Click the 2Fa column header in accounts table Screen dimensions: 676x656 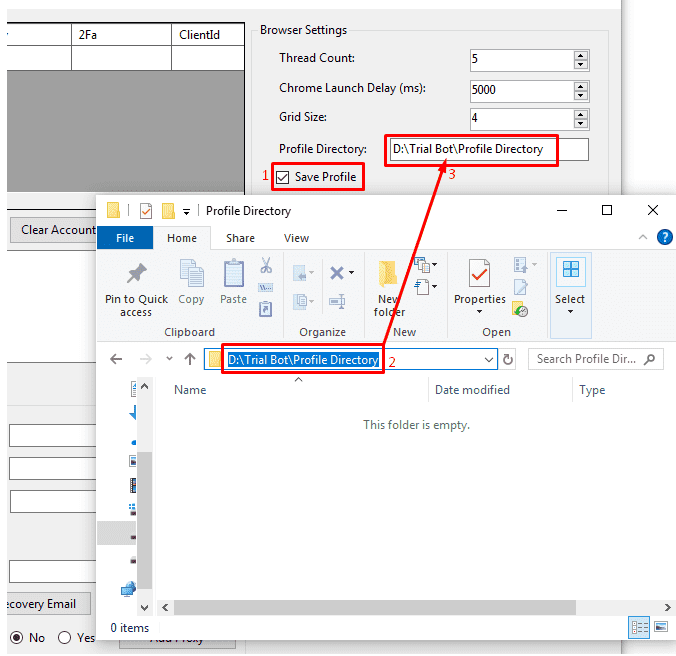coord(122,34)
